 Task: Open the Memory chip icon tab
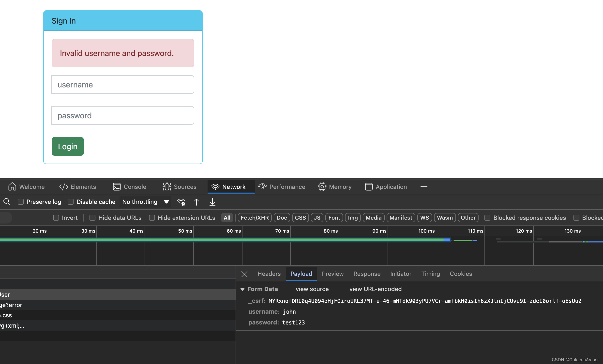[335, 187]
